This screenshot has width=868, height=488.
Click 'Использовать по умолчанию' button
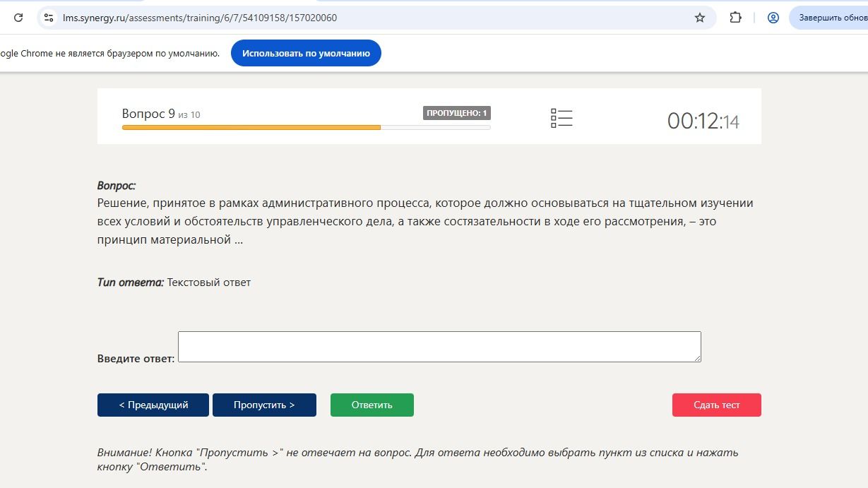(x=306, y=53)
